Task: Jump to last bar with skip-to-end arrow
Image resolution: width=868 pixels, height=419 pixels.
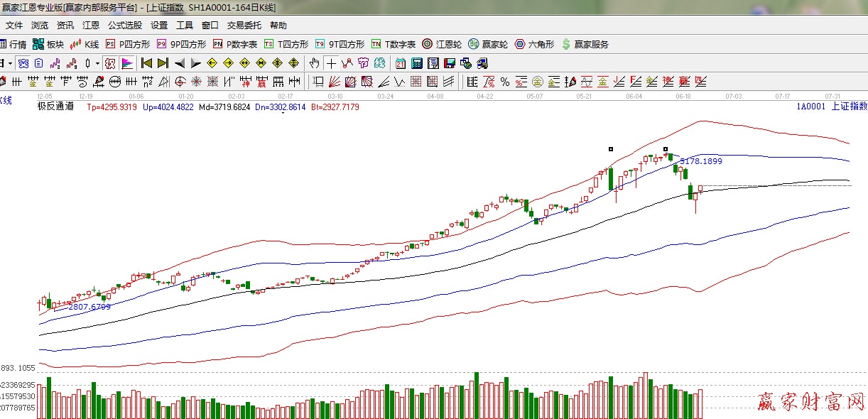Action: pos(163,63)
